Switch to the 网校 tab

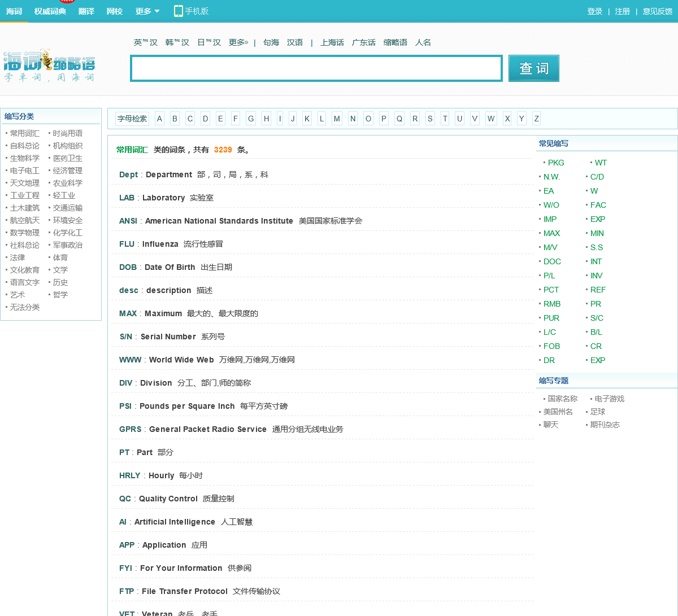point(115,11)
